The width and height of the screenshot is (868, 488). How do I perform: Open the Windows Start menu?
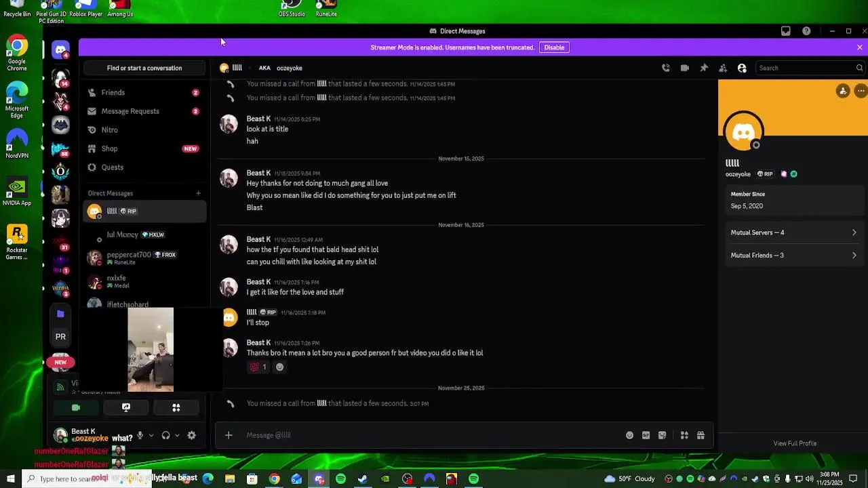[x=11, y=479]
